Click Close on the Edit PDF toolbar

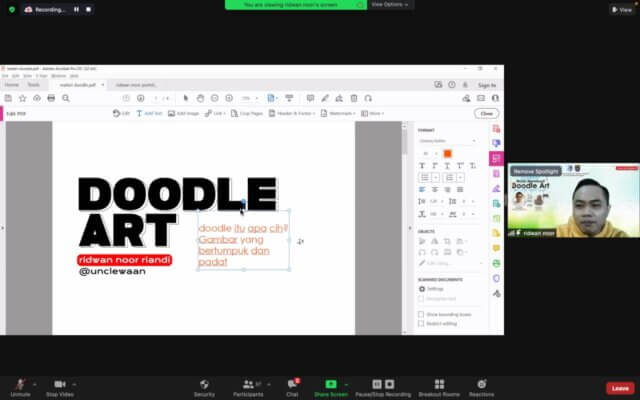point(486,113)
